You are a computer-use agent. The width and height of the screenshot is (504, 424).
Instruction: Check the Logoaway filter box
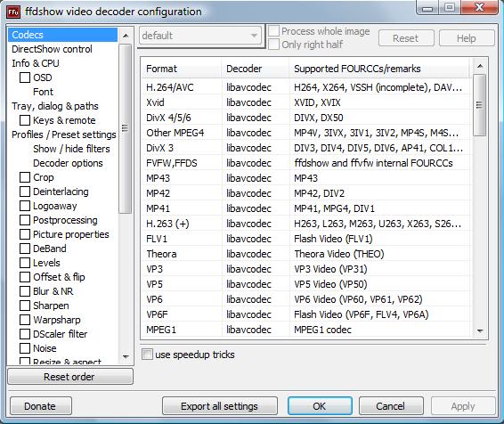click(x=25, y=206)
